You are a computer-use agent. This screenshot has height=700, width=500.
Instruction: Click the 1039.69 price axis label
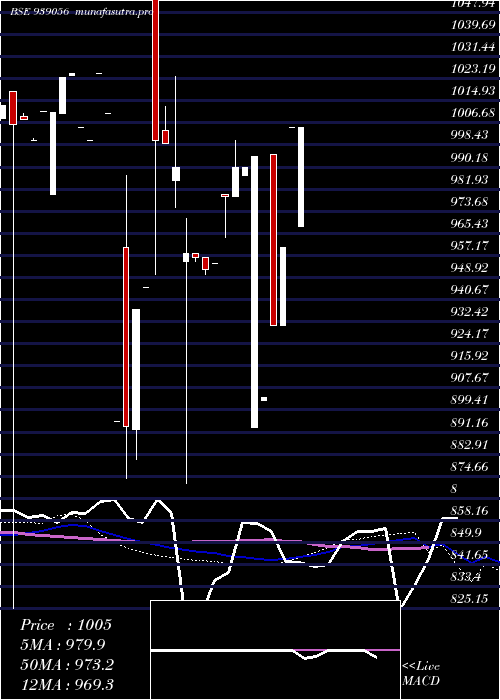(x=473, y=25)
